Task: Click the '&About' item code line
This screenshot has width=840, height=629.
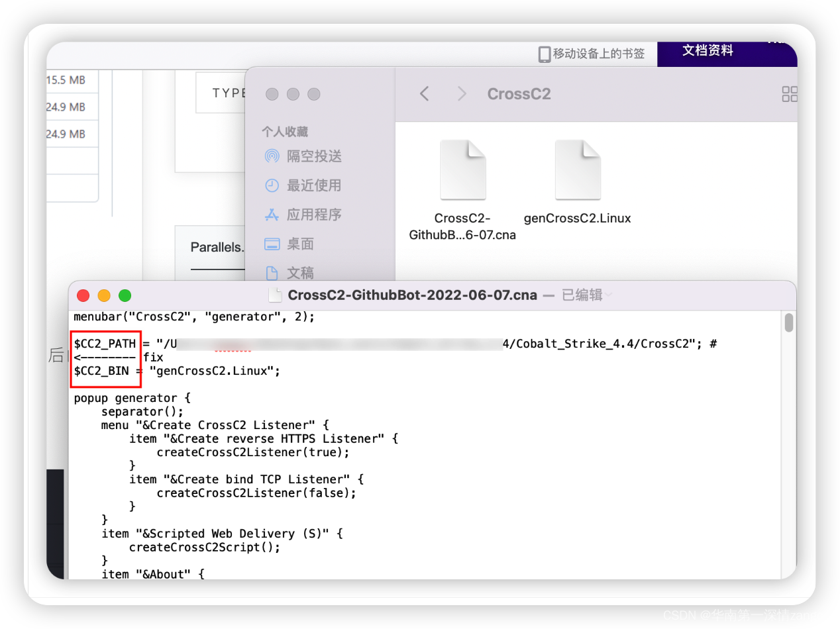Action: (x=153, y=574)
